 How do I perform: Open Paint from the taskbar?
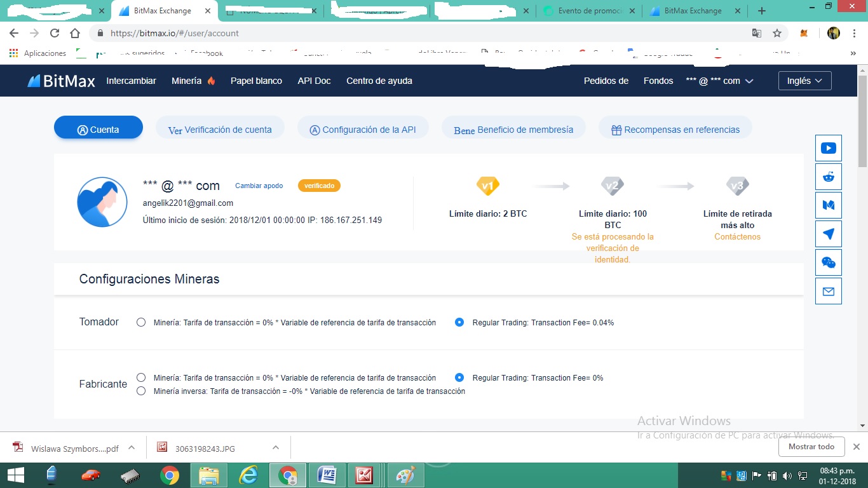pyautogui.click(x=404, y=475)
